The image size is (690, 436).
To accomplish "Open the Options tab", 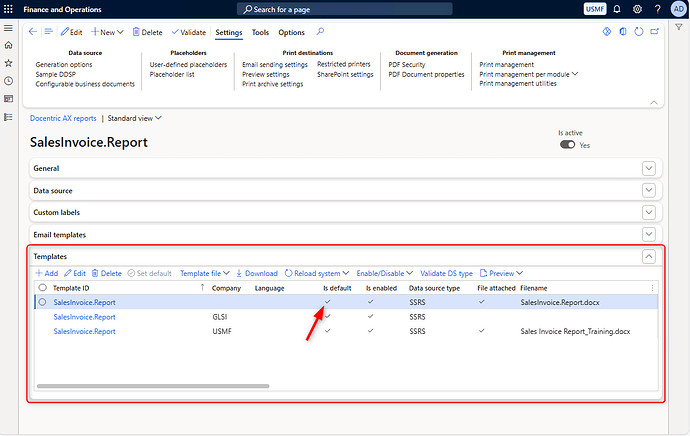I will point(291,32).
